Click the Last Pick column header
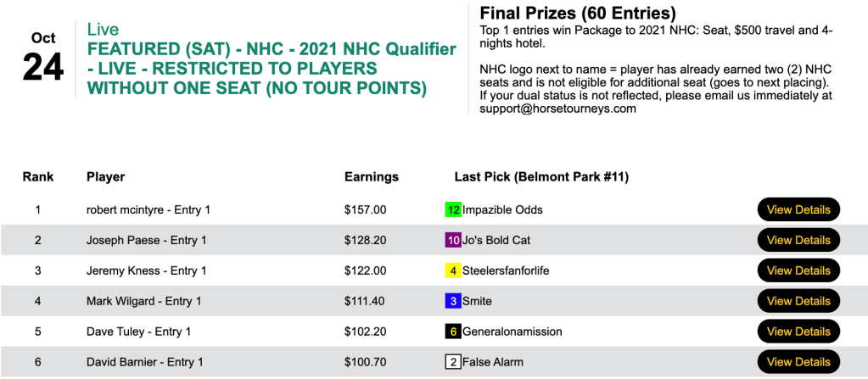Image resolution: width=868 pixels, height=379 pixels. pos(541,177)
